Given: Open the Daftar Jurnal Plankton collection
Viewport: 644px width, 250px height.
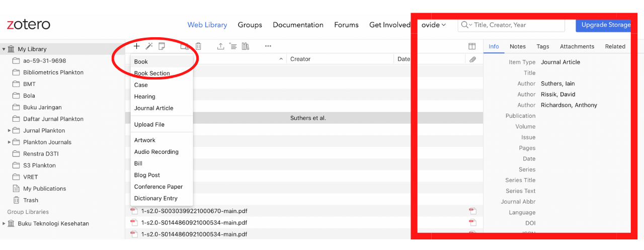Looking at the screenshot, I should [x=53, y=119].
